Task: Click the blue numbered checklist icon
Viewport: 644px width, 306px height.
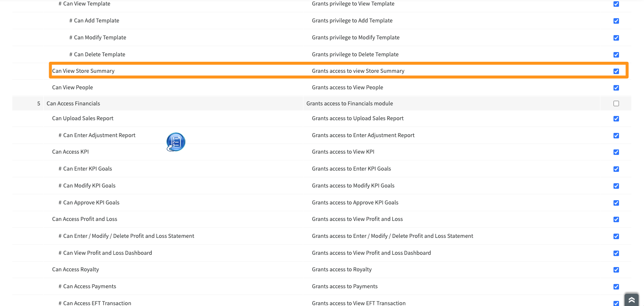Action: 176,142
